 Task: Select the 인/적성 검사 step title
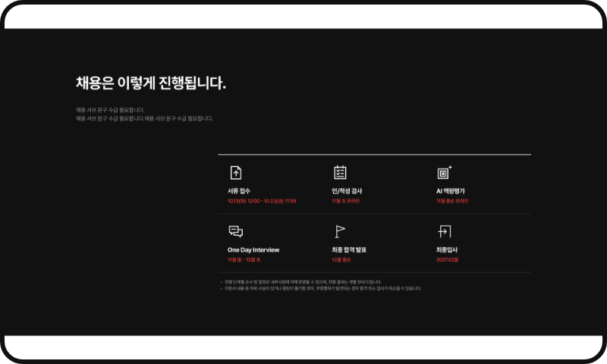[347, 191]
